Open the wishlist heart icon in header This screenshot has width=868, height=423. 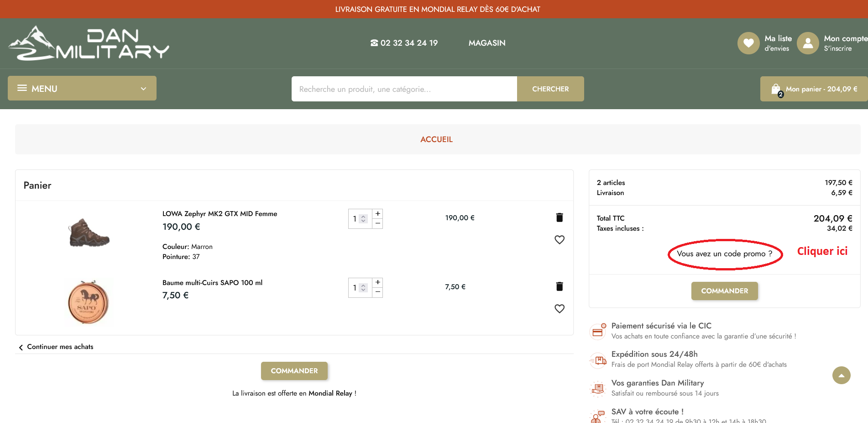point(748,43)
